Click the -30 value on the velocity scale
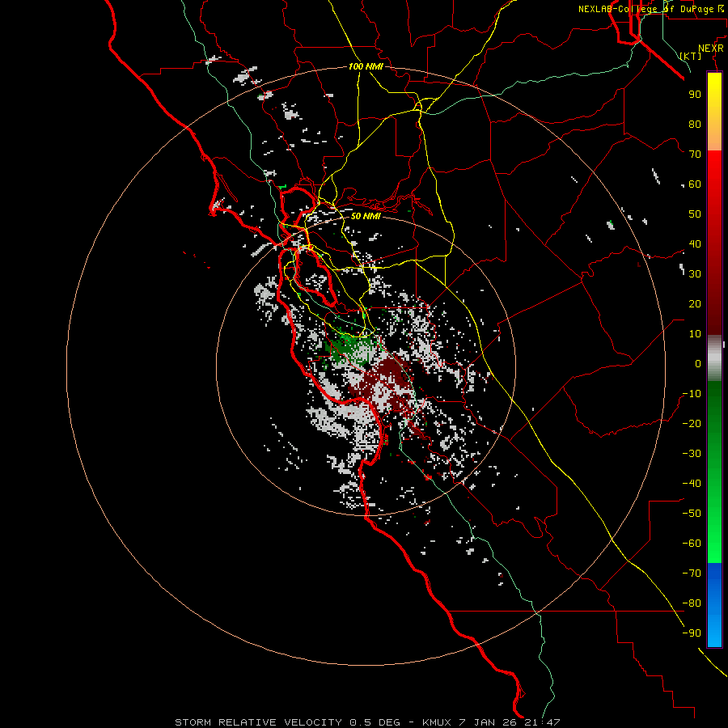The image size is (728, 728). (x=692, y=454)
